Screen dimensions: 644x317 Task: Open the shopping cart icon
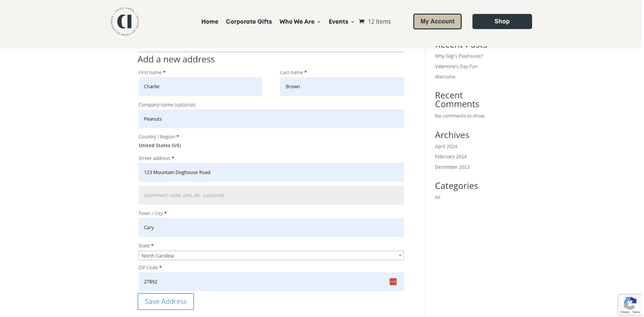click(362, 22)
